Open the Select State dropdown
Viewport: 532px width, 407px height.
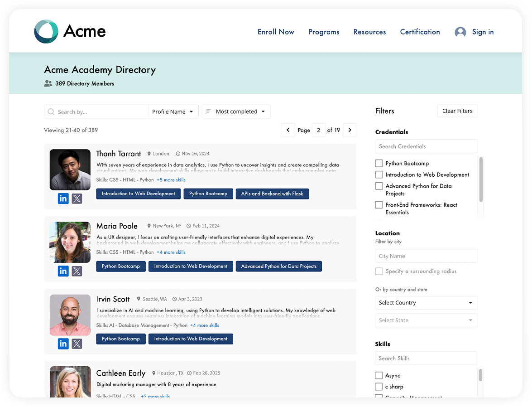pos(426,320)
